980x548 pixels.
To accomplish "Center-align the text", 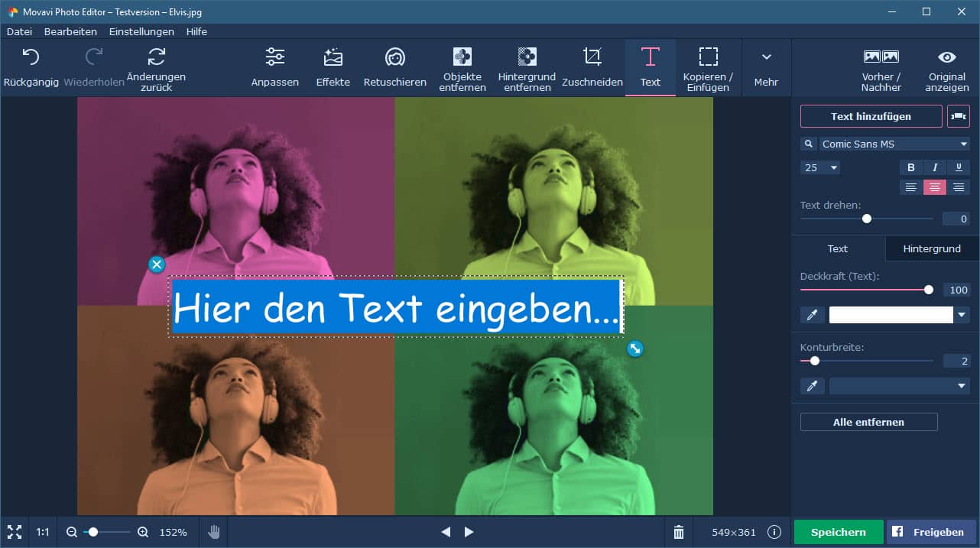I will click(x=935, y=187).
